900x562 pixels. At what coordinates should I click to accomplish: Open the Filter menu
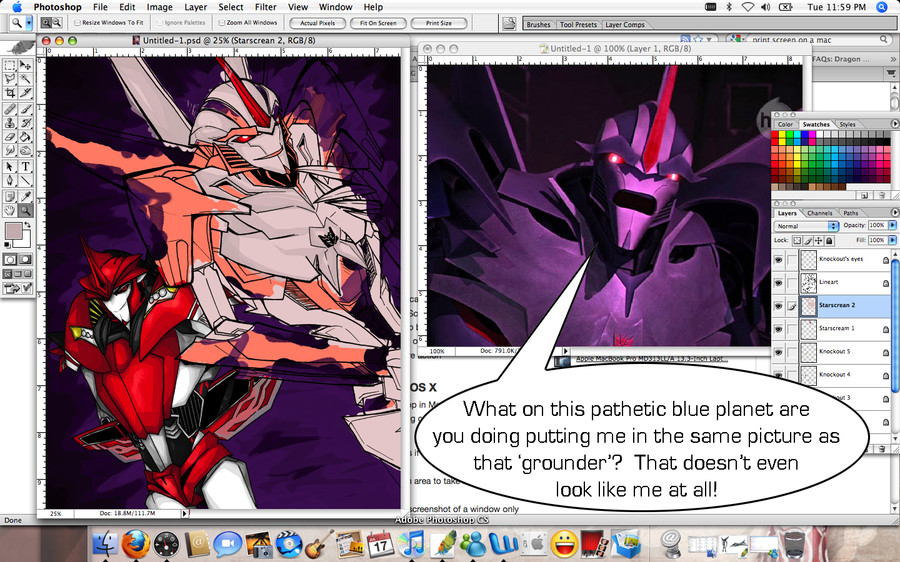pos(265,7)
